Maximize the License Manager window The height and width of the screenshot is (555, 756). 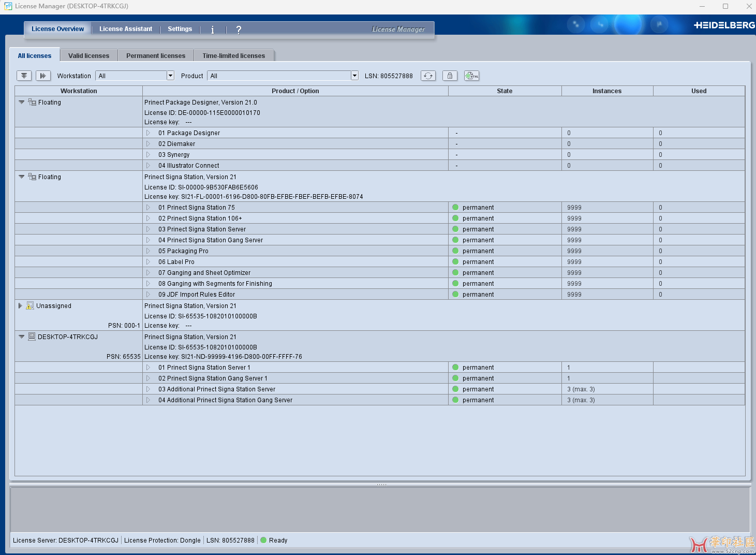725,6
